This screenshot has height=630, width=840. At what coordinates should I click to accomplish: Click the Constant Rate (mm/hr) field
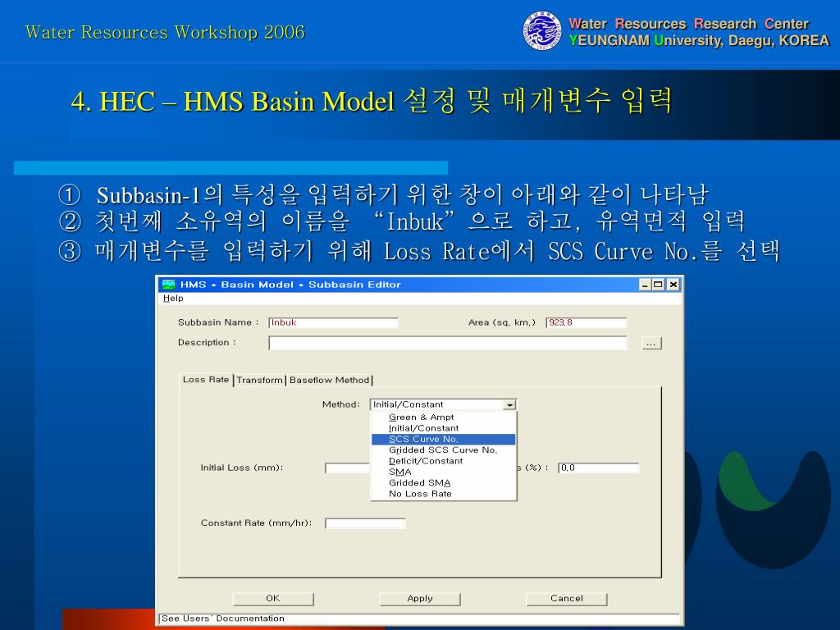365,523
